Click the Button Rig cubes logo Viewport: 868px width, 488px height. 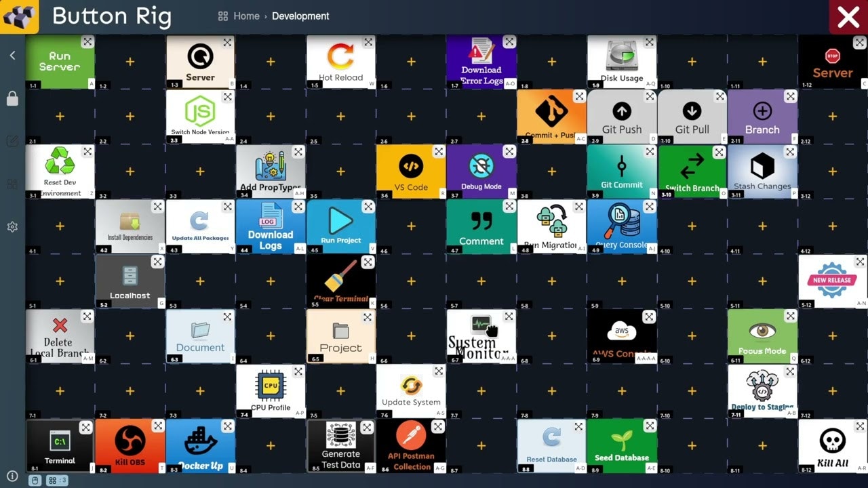point(19,17)
